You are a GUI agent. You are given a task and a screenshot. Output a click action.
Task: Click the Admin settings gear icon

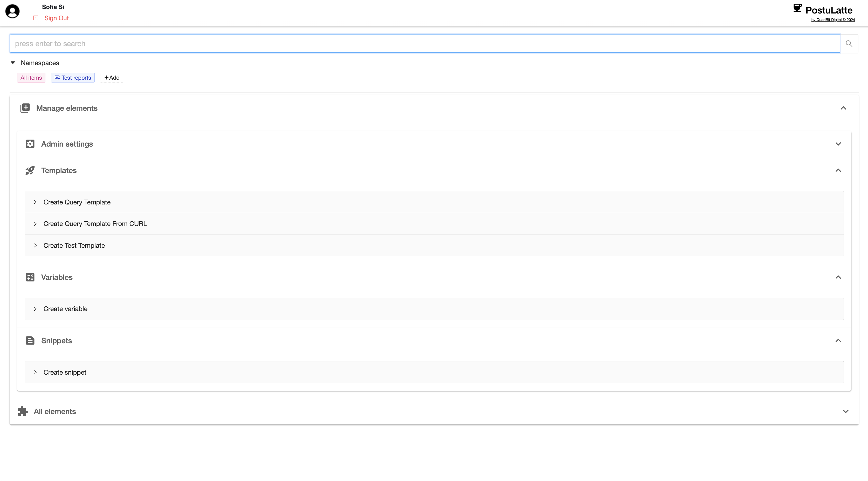point(30,143)
